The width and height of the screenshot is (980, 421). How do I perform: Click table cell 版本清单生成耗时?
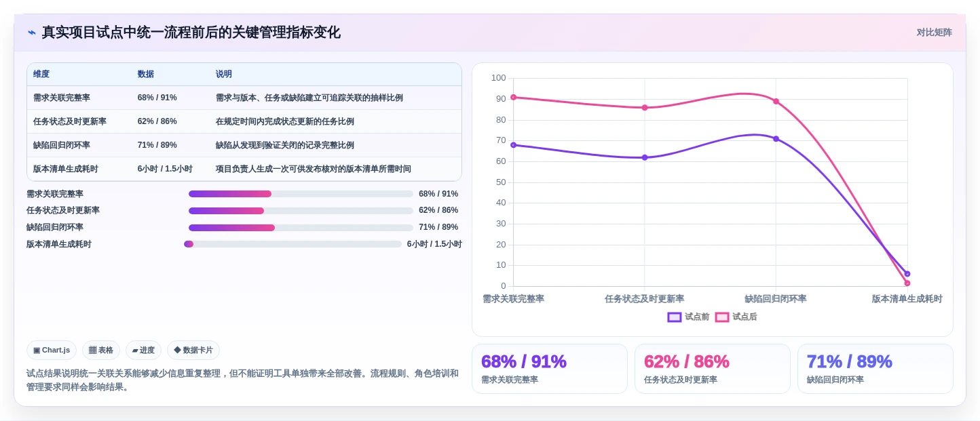(66, 169)
